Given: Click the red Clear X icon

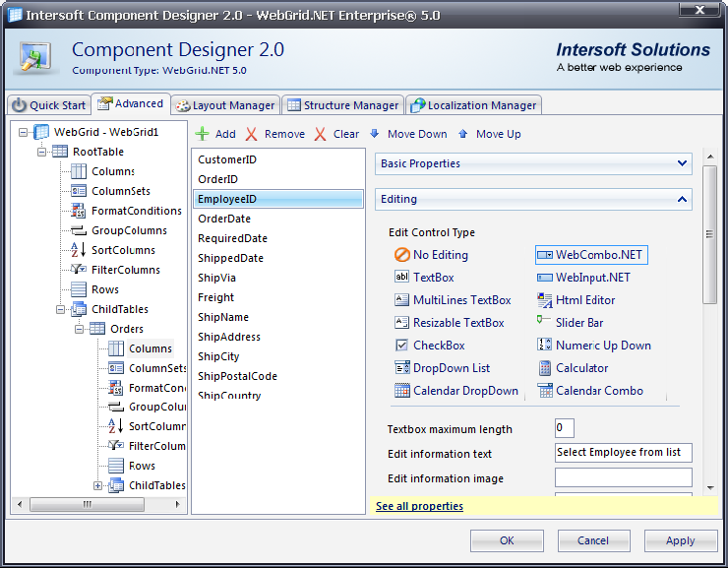Looking at the screenshot, I should tap(320, 134).
